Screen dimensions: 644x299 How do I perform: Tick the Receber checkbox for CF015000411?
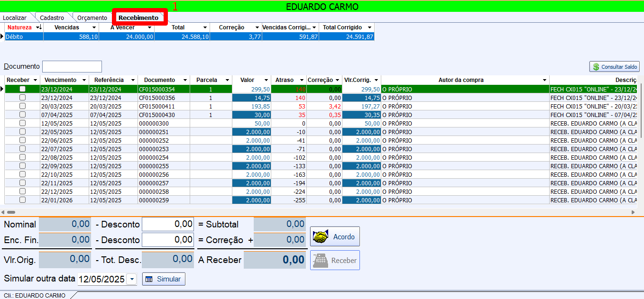click(x=22, y=106)
